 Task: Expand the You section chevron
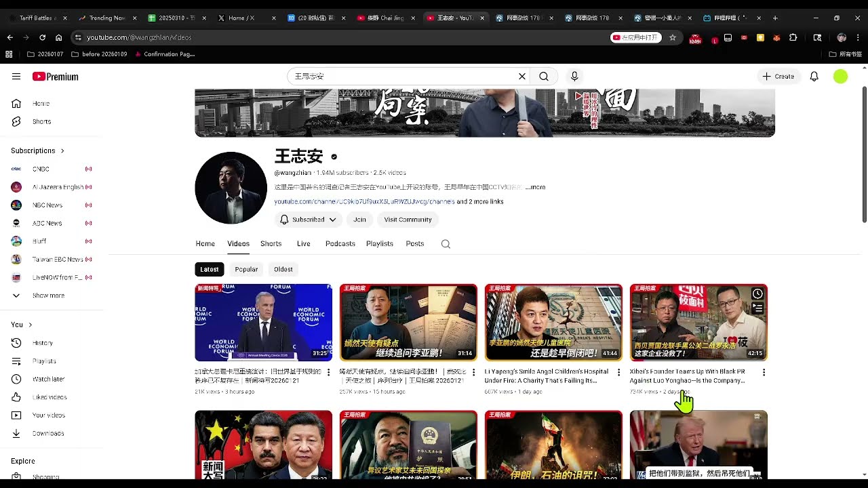pos(31,325)
